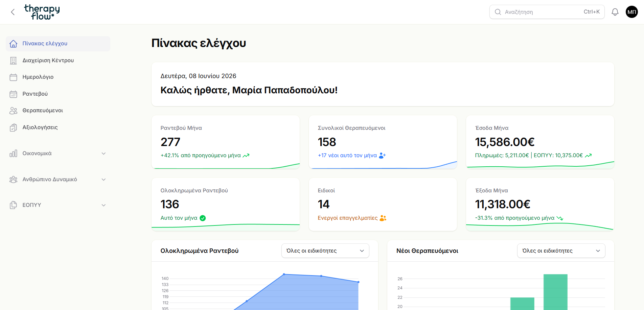This screenshot has height=310, width=644.
Task: Click the home icon beside Πίνακας ελέγχου
Action: click(x=14, y=44)
